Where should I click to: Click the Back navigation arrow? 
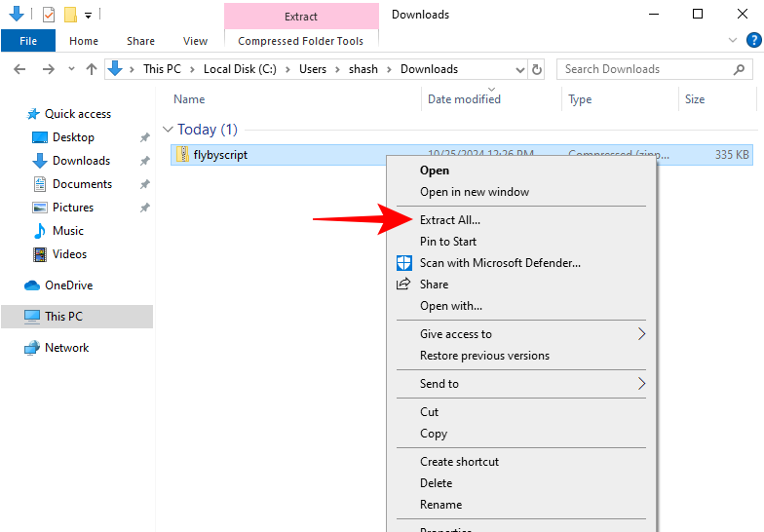coord(19,69)
